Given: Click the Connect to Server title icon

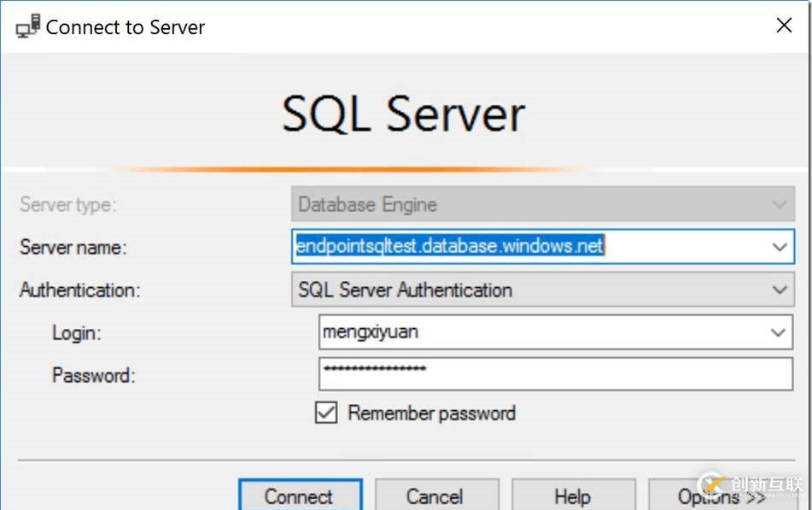Looking at the screenshot, I should click(28, 26).
